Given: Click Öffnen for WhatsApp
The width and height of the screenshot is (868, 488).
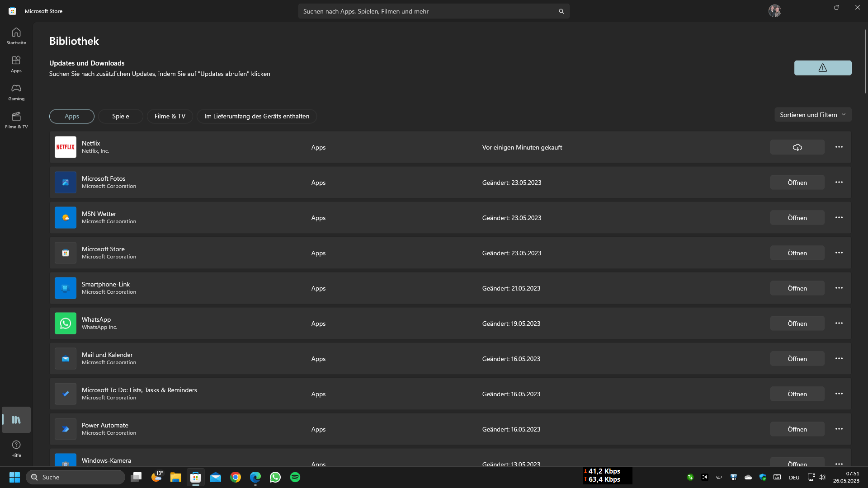Looking at the screenshot, I should [x=797, y=324].
